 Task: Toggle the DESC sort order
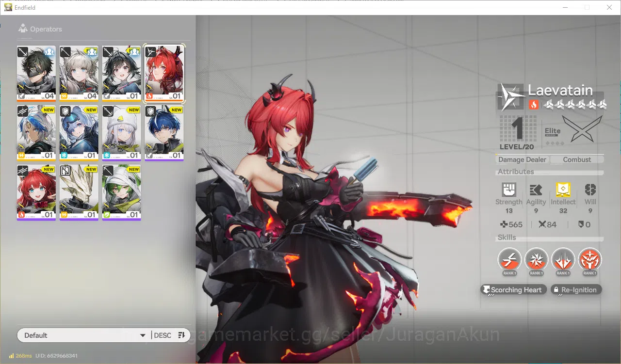(x=169, y=335)
